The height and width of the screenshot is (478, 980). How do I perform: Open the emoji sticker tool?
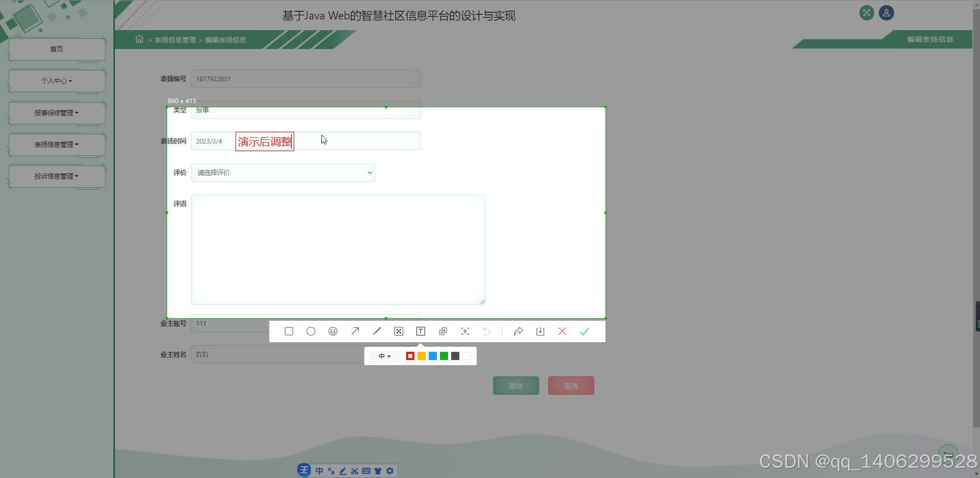tap(333, 331)
